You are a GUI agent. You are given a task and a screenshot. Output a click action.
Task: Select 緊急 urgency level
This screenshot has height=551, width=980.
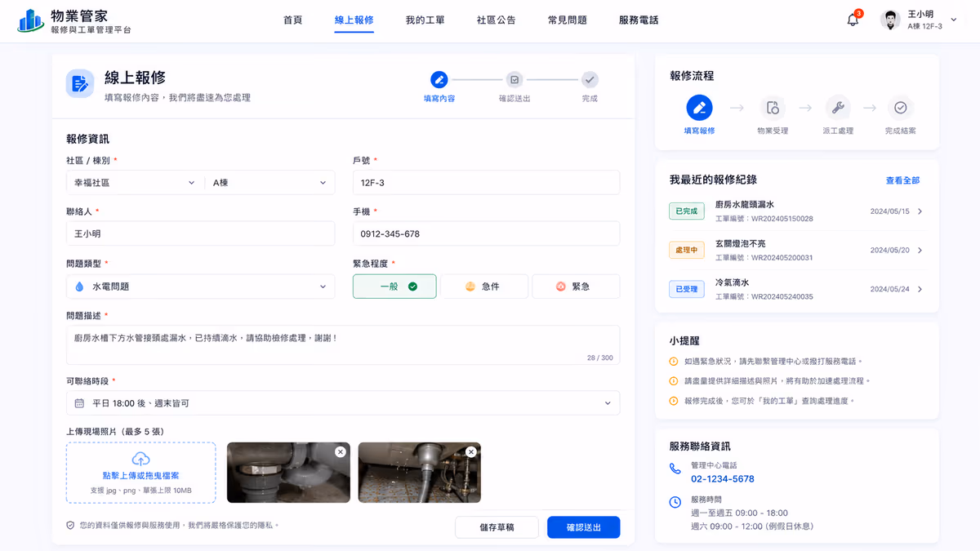coord(576,287)
